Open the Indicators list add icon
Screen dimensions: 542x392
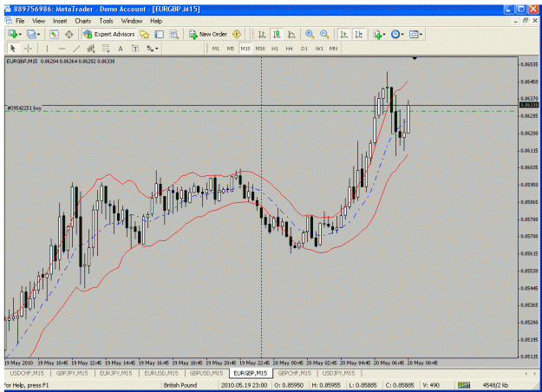click(x=377, y=34)
